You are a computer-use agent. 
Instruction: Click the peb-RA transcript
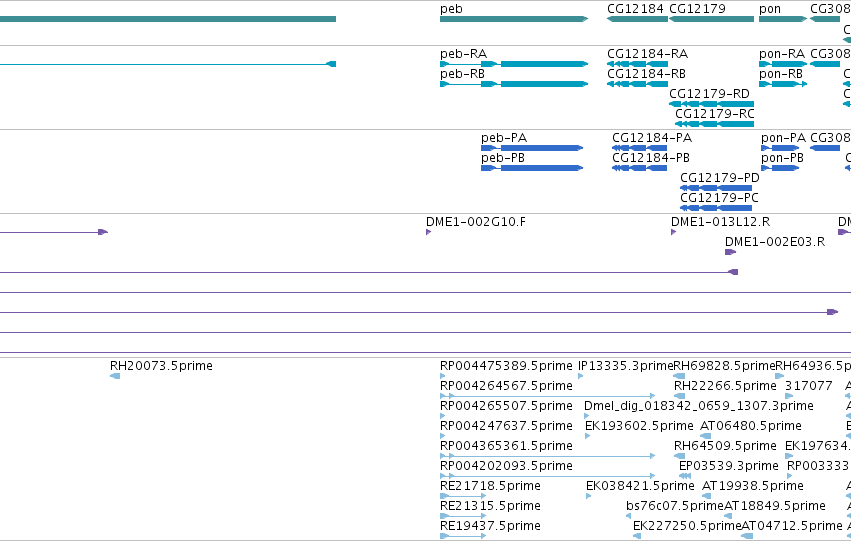click(514, 64)
